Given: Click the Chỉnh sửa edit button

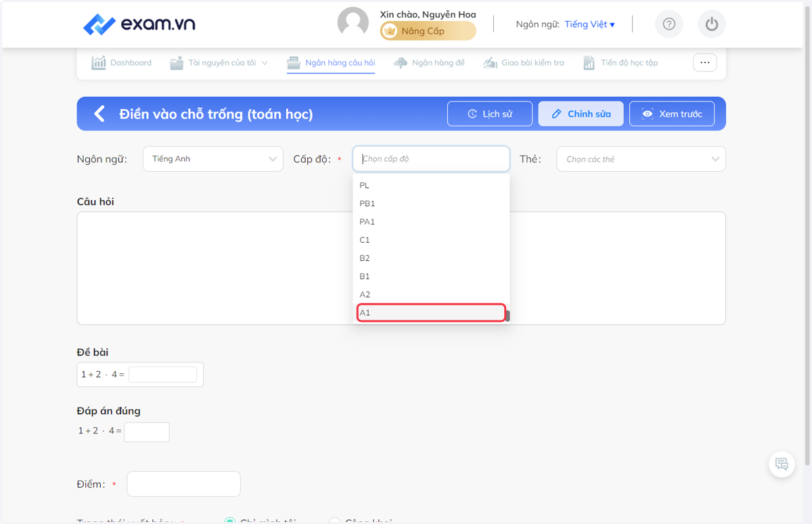Looking at the screenshot, I should [581, 114].
